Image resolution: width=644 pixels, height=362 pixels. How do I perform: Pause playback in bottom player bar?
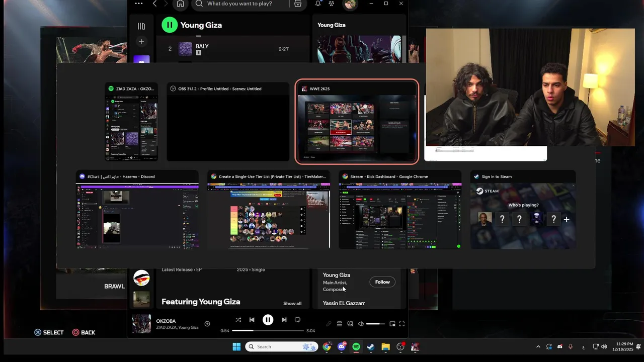(x=268, y=320)
